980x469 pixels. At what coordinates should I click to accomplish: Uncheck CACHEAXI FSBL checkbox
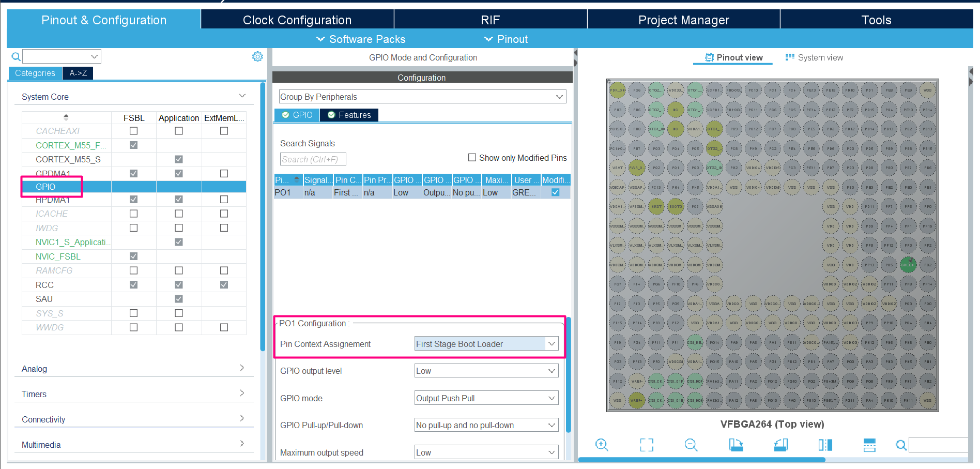coord(133,131)
